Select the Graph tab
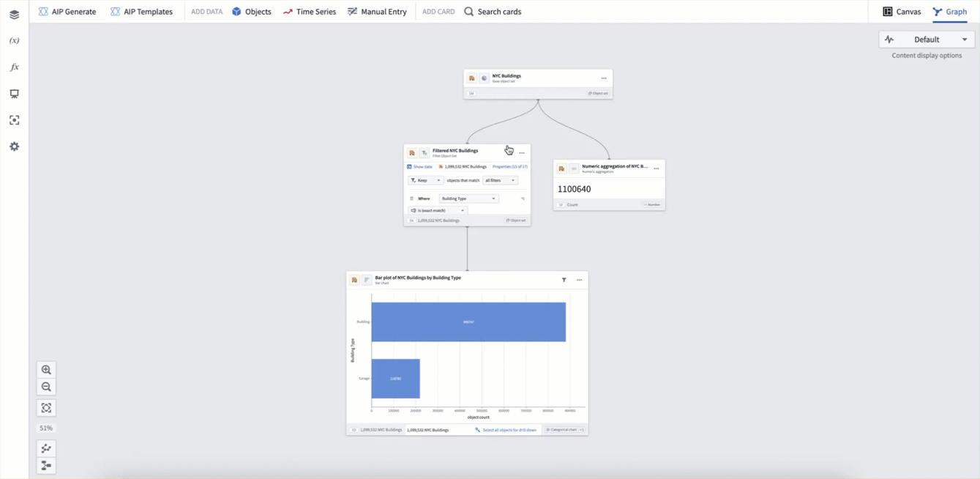The image size is (980, 479). tap(949, 11)
